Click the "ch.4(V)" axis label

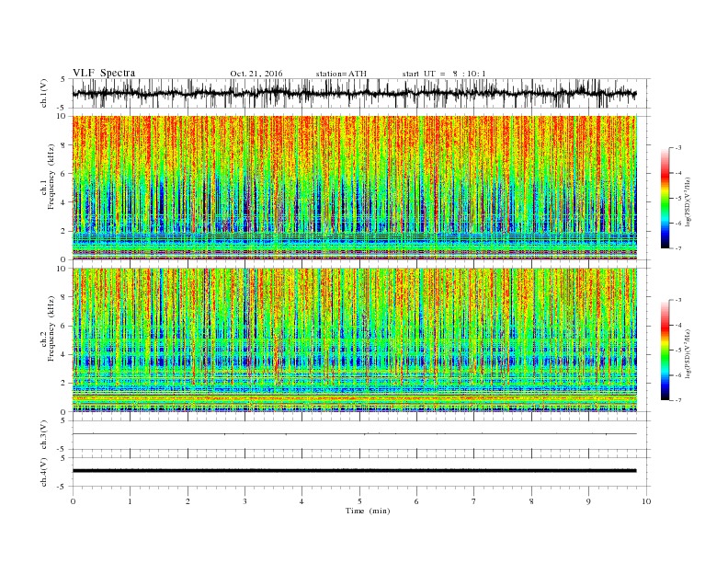(x=44, y=472)
